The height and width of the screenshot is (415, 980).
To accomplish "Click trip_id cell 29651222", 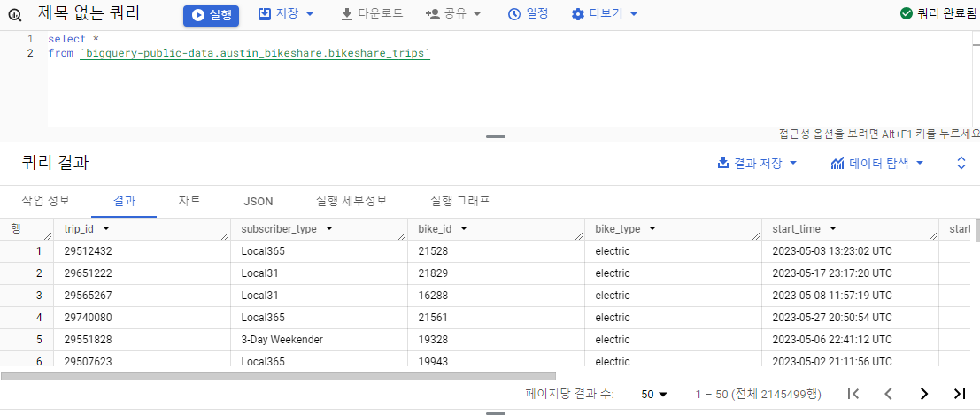I will coord(89,273).
